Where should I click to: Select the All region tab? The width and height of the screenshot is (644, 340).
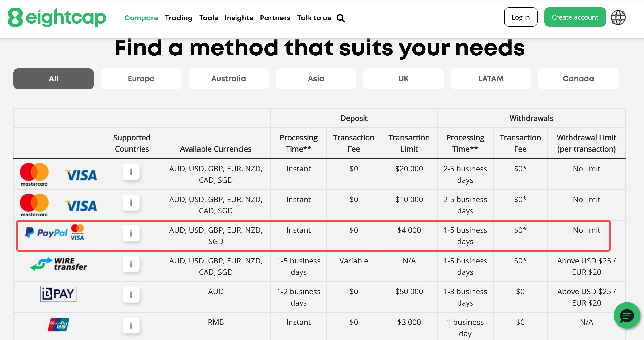53,79
